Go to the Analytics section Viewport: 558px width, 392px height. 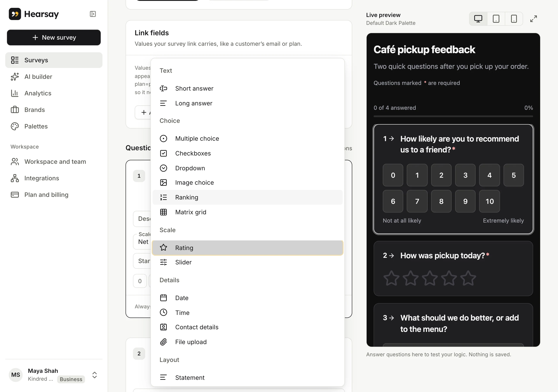[x=54, y=93]
